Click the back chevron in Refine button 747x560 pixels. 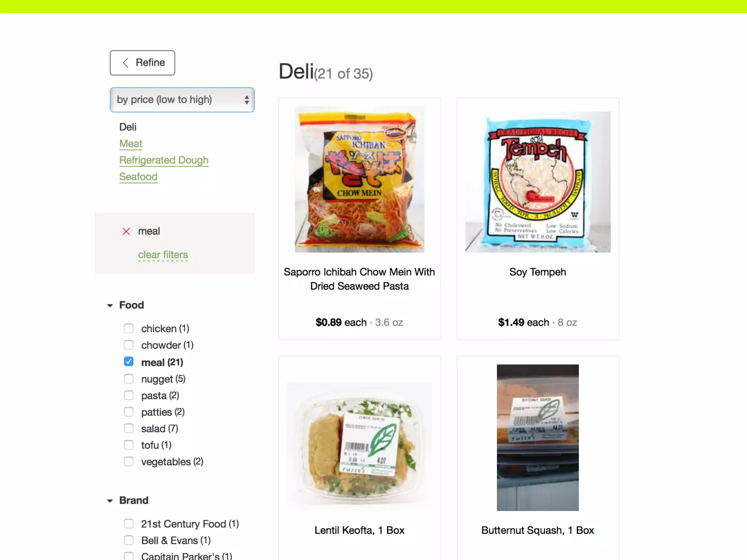pyautogui.click(x=125, y=63)
